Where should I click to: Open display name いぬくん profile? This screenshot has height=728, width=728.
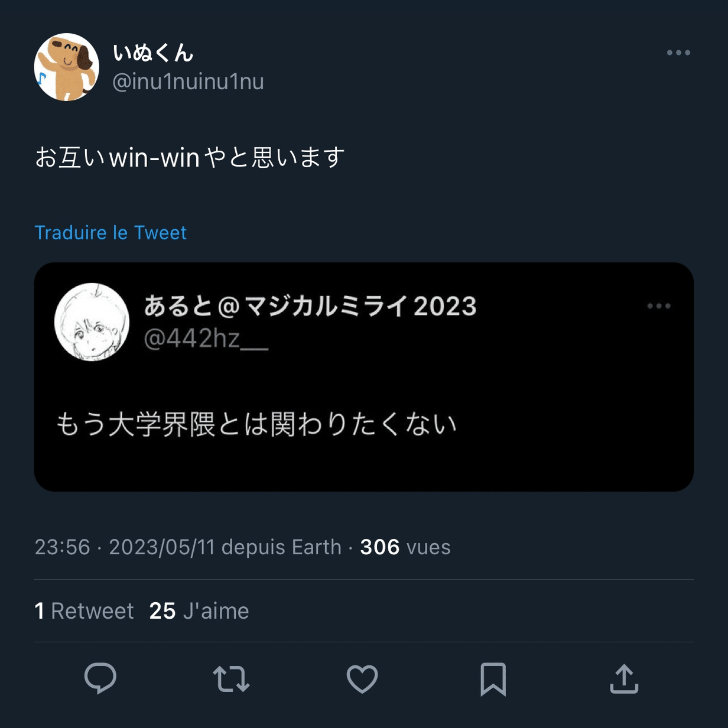coord(153,53)
